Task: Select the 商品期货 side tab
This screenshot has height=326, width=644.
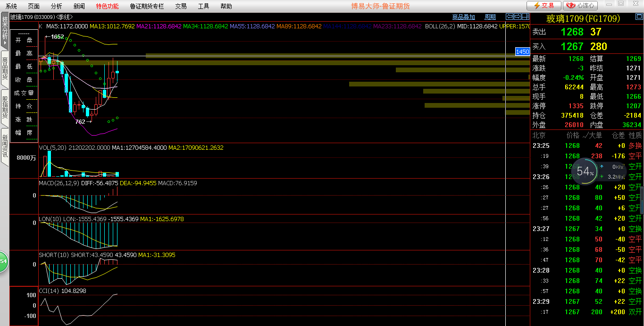Action: tap(5, 69)
